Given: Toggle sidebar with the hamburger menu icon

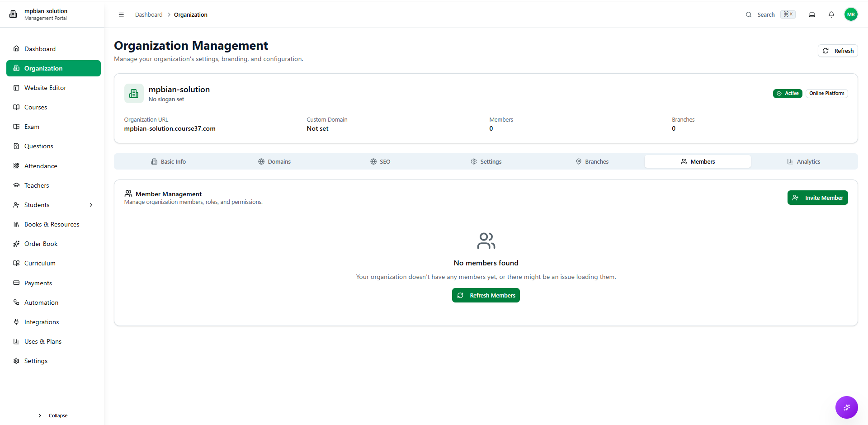Looking at the screenshot, I should [121, 14].
